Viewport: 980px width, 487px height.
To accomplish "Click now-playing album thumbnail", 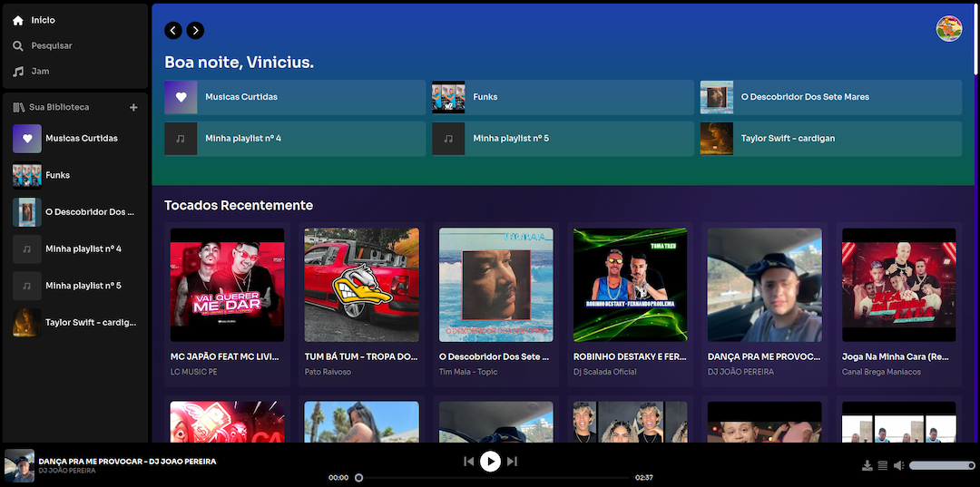I will [x=19, y=466].
